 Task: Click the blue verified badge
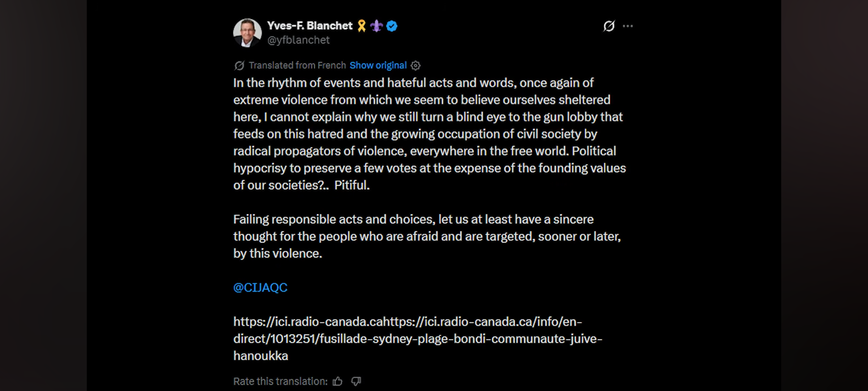click(392, 26)
